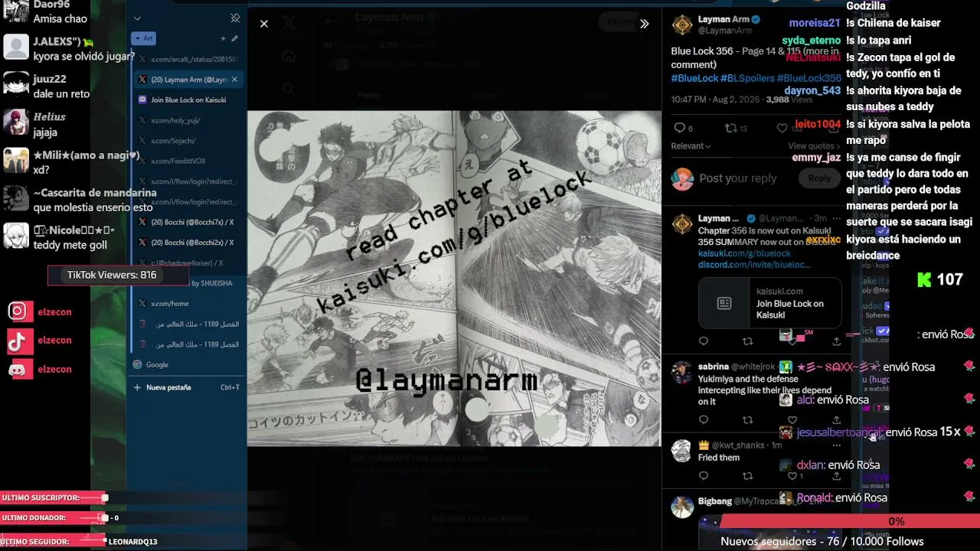The image size is (980, 551).
Task: Switch to the x.com/FeedittVOX tab
Action: click(188, 161)
